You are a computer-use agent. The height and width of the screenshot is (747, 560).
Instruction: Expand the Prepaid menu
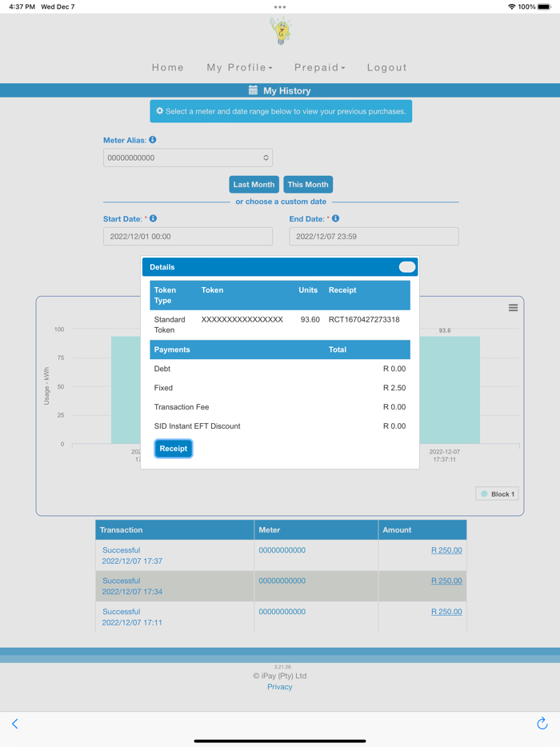pyautogui.click(x=319, y=68)
